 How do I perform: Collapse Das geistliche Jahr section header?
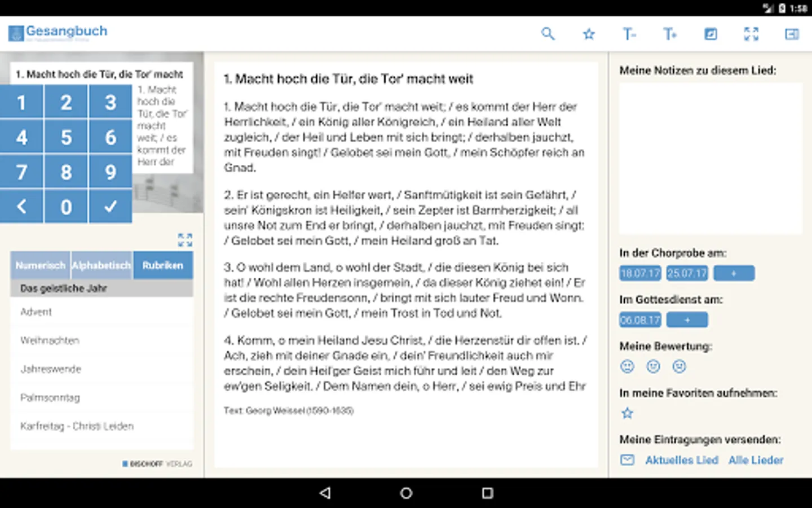tap(101, 288)
